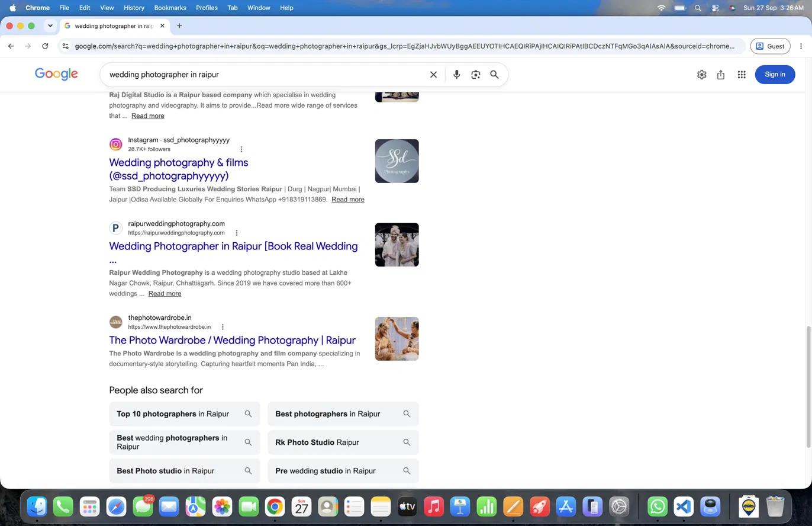This screenshot has width=812, height=526.
Task: Search Best Photo studio in Raipur suggestion
Action: (x=185, y=471)
